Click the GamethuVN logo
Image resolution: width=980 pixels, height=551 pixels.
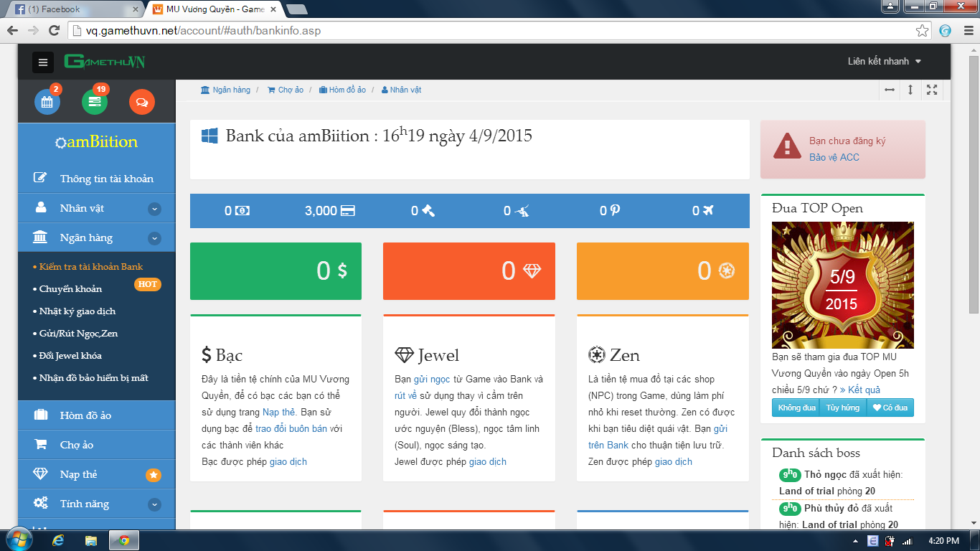(105, 62)
